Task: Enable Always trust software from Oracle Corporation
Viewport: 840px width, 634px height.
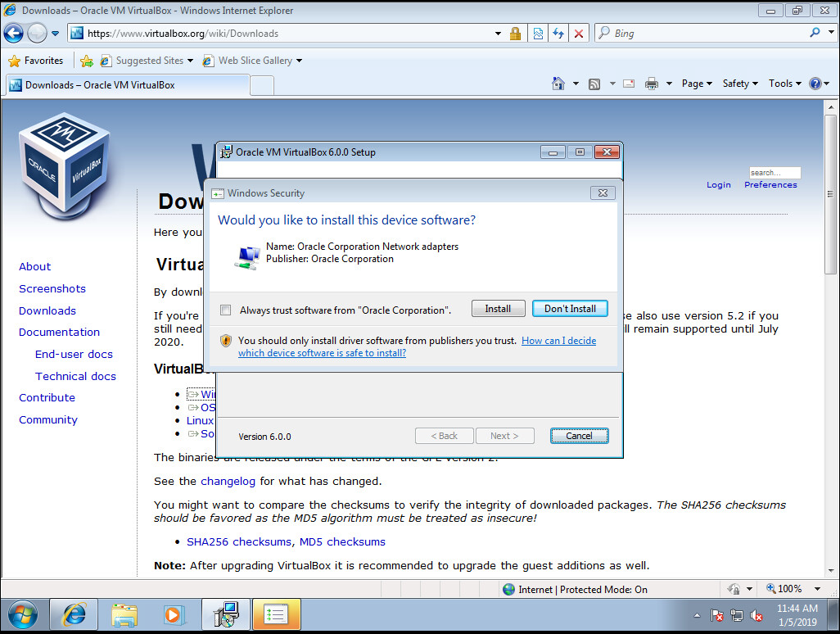Action: pyautogui.click(x=226, y=310)
